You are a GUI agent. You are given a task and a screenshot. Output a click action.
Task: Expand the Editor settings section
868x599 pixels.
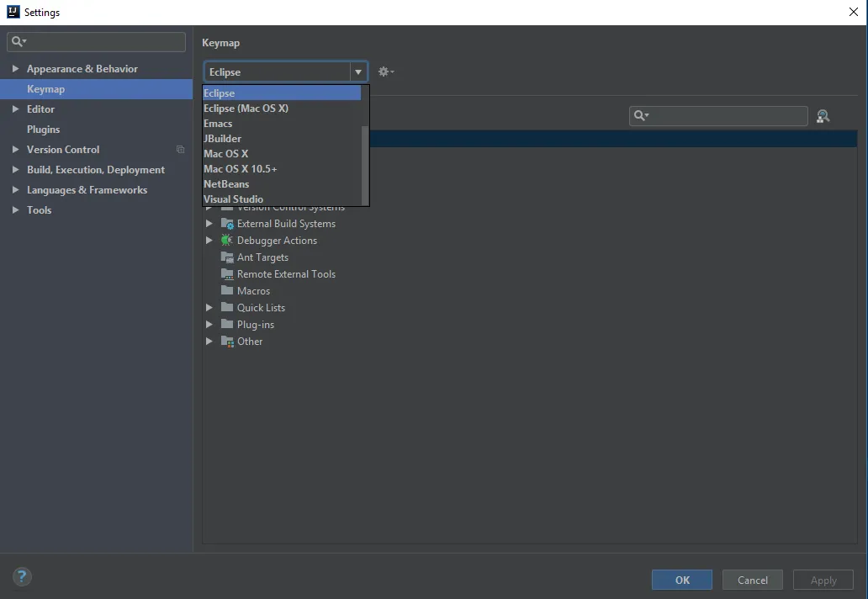15,109
